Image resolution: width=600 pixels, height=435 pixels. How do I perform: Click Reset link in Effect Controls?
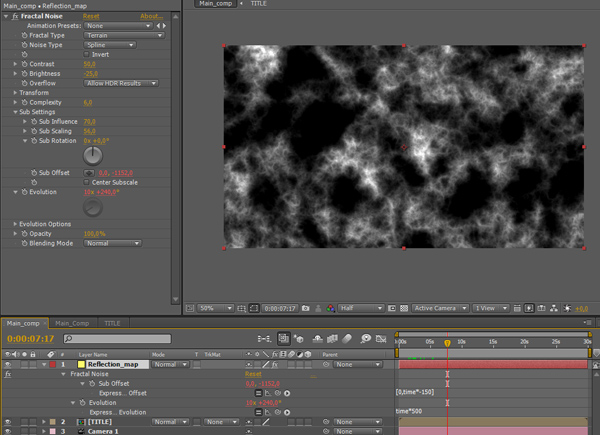pos(91,16)
